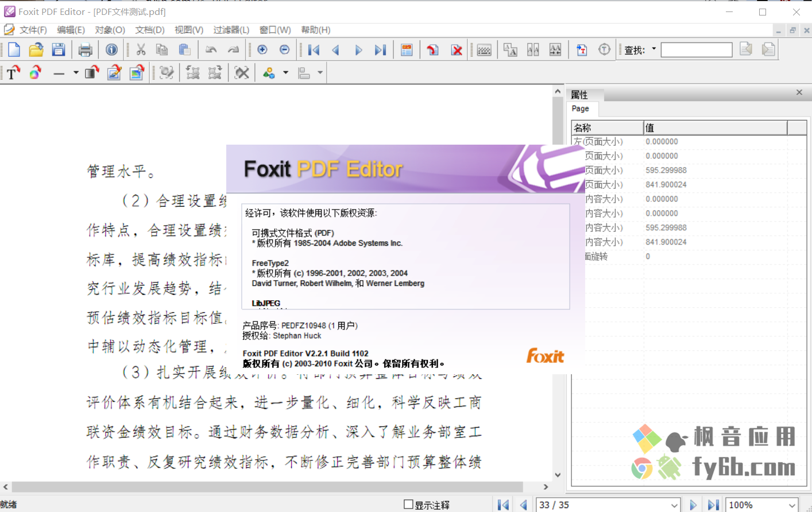This screenshot has height=512, width=812.
Task: Open the 100% zoom level dropdown
Action: pyautogui.click(x=792, y=505)
